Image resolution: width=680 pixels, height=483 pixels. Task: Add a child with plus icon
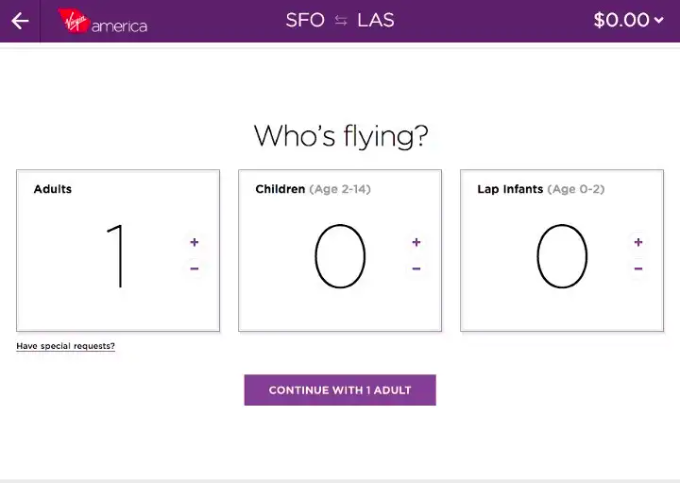416,242
